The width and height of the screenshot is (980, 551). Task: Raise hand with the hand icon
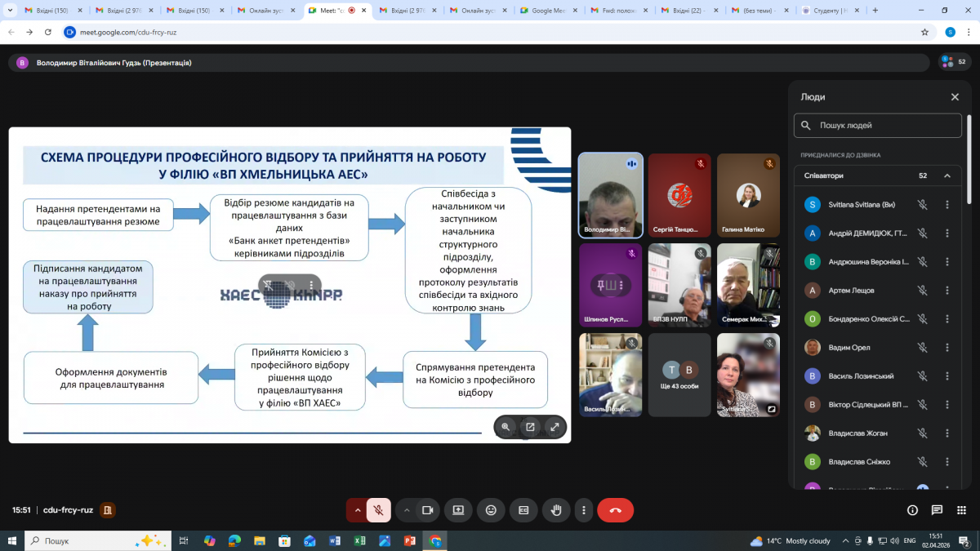[556, 510]
